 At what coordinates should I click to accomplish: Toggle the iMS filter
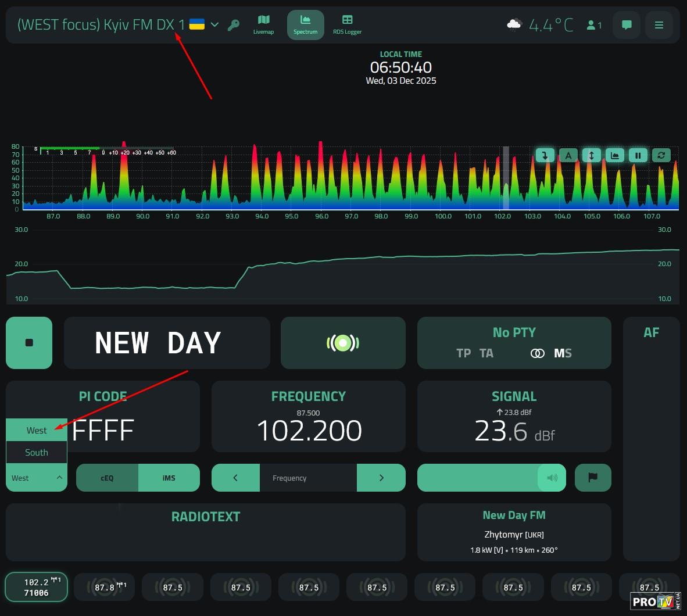click(x=169, y=478)
